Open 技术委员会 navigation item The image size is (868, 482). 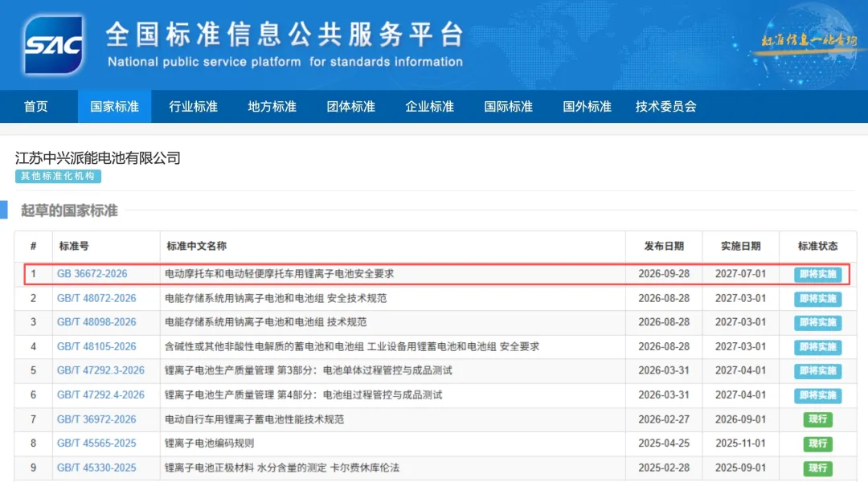665,106
